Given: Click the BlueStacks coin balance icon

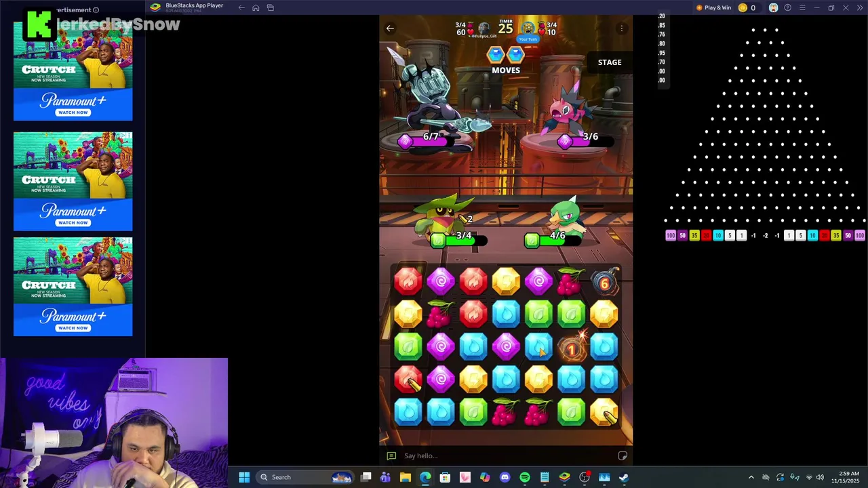Looking at the screenshot, I should point(743,7).
